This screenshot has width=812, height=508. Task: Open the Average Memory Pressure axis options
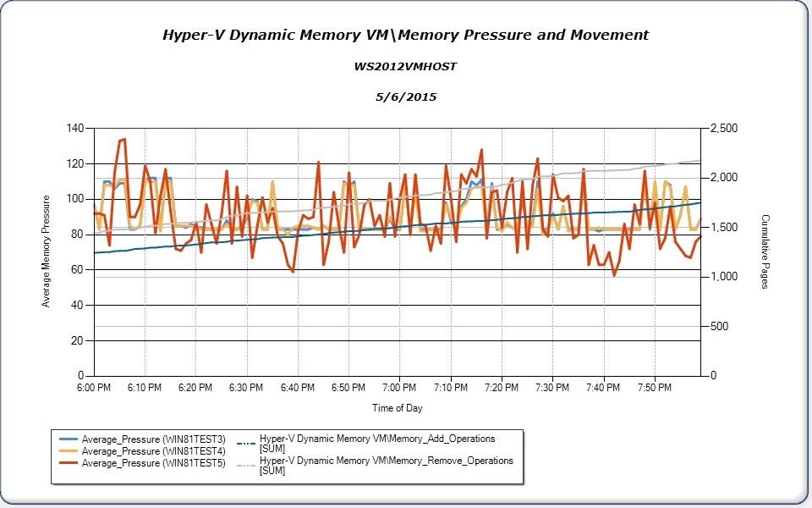click(46, 251)
